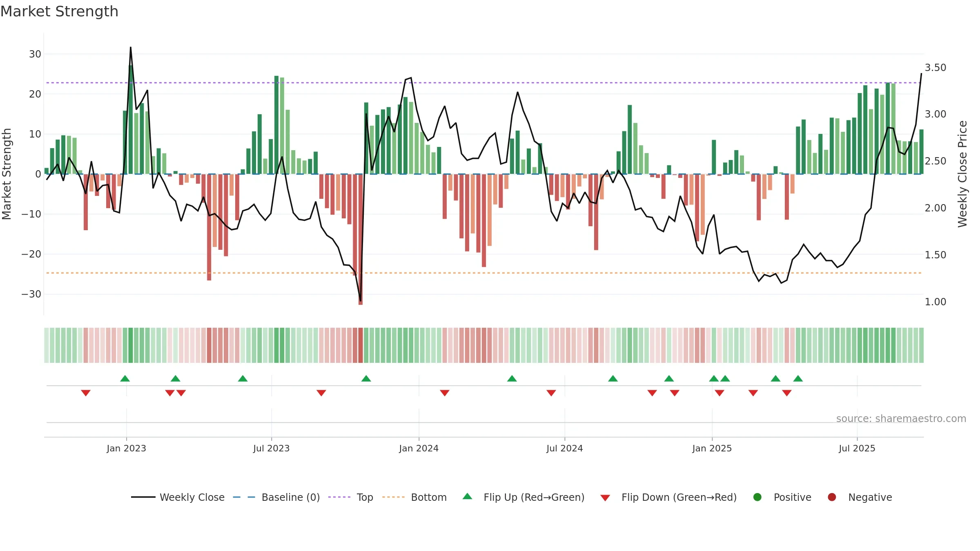Click the flip-down triangle just before Jul 2024
980x551 pixels.
point(551,393)
